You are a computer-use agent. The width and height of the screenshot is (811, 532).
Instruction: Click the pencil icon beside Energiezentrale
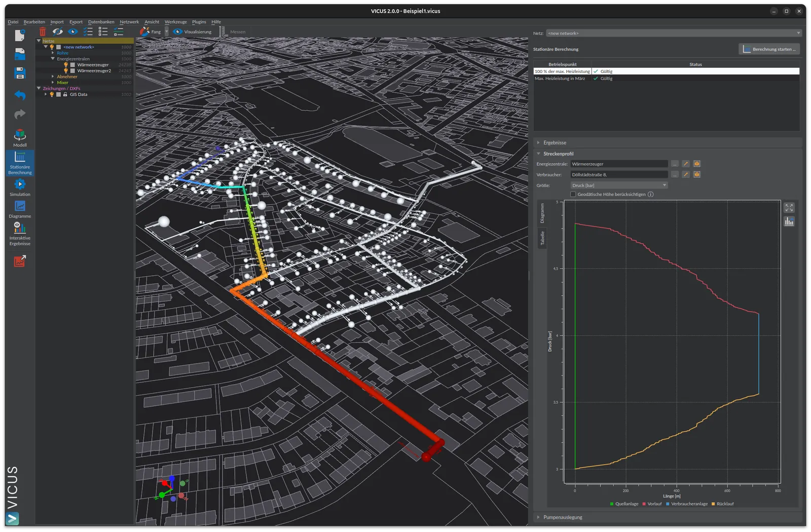point(685,164)
